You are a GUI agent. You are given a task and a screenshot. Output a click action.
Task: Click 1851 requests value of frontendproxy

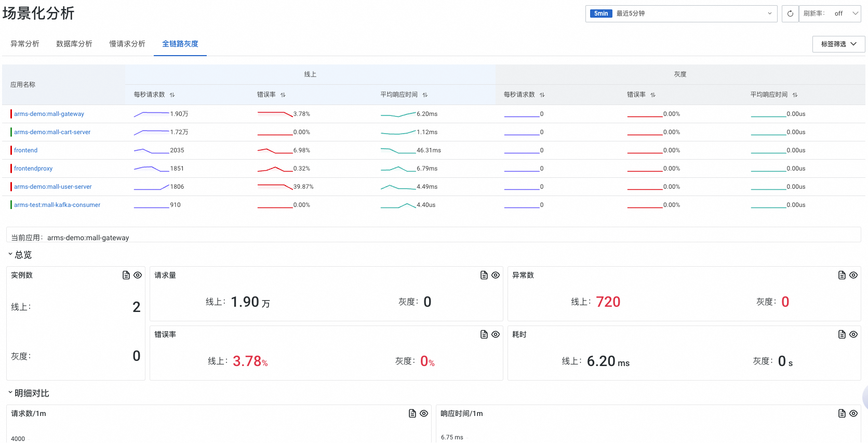point(177,168)
